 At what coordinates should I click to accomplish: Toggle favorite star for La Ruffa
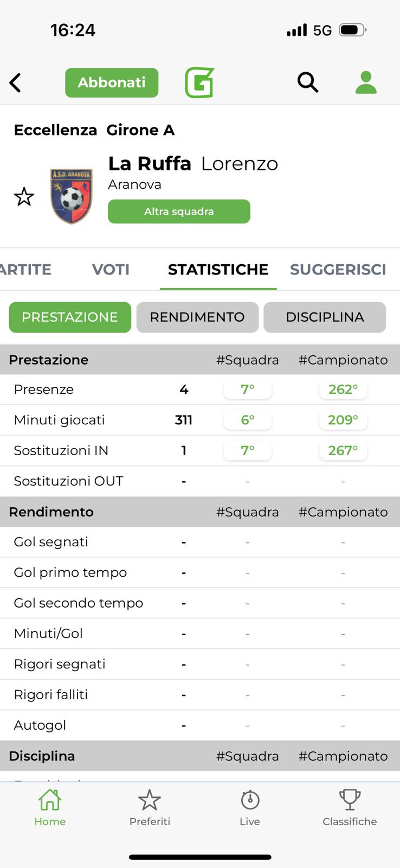coord(24,196)
